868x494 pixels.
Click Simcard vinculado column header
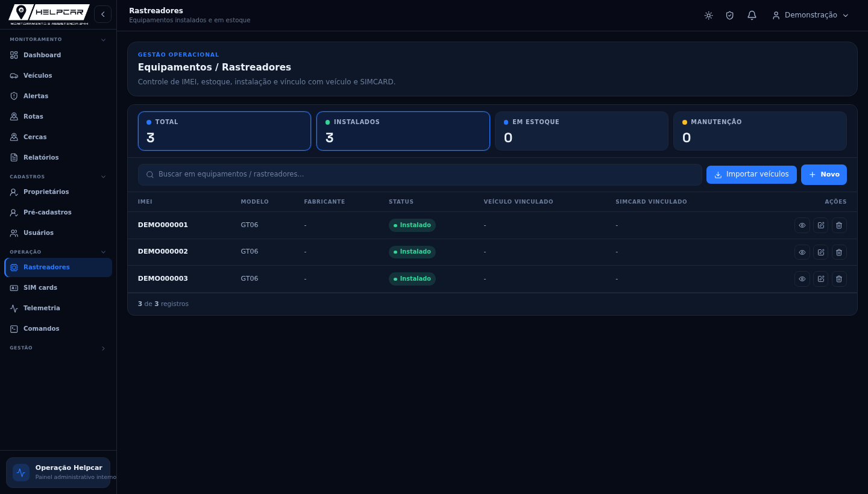[651, 202]
